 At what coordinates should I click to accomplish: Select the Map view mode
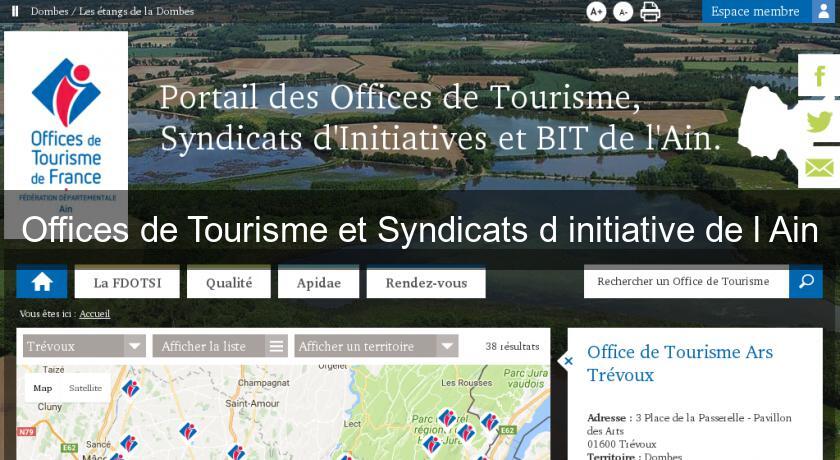pyautogui.click(x=43, y=388)
